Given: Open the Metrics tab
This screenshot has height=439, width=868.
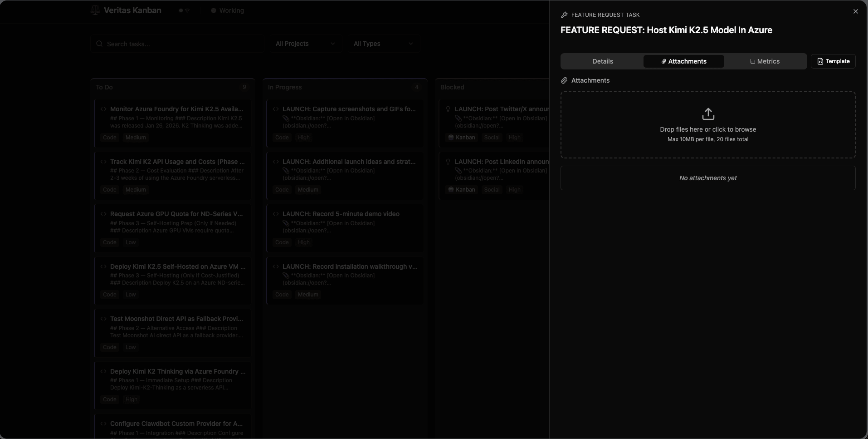Looking at the screenshot, I should point(765,61).
